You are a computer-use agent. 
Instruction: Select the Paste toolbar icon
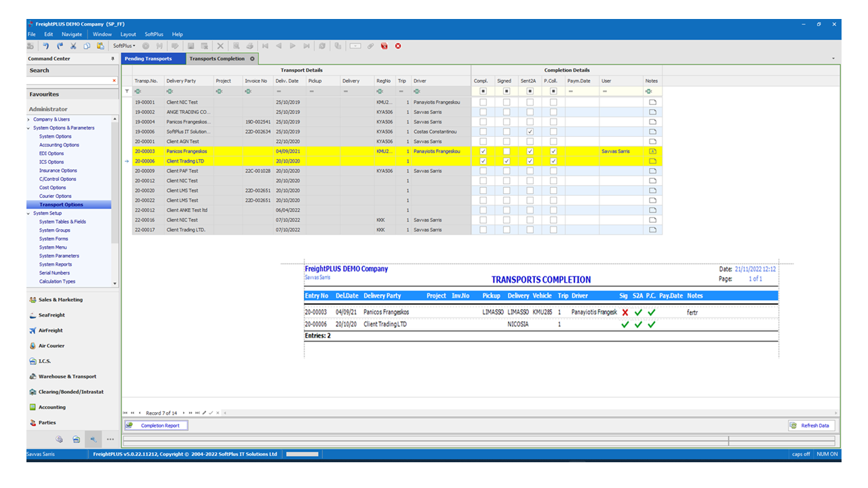click(100, 45)
